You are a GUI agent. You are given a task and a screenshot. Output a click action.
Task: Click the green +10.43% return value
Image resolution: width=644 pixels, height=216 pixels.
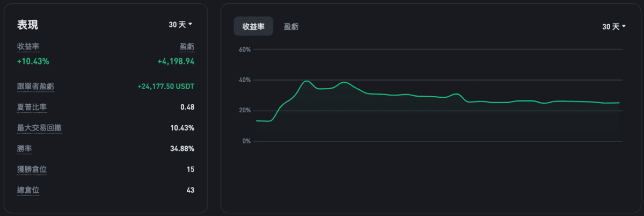click(33, 61)
